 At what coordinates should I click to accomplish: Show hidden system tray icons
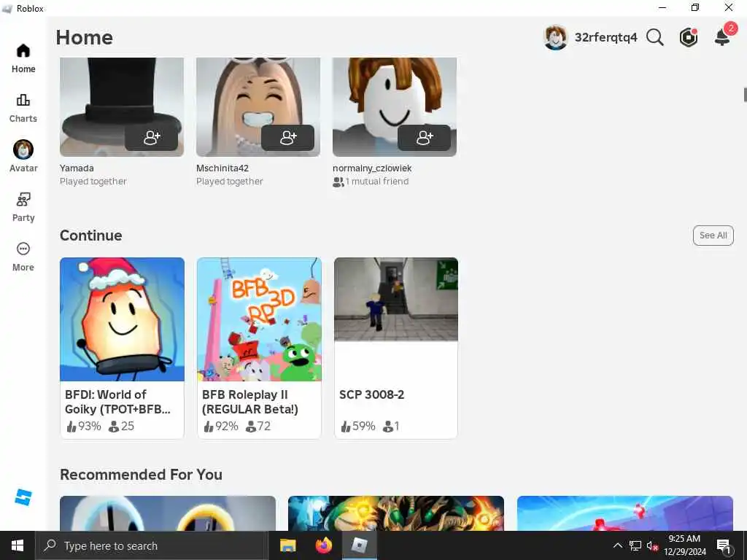tap(617, 545)
